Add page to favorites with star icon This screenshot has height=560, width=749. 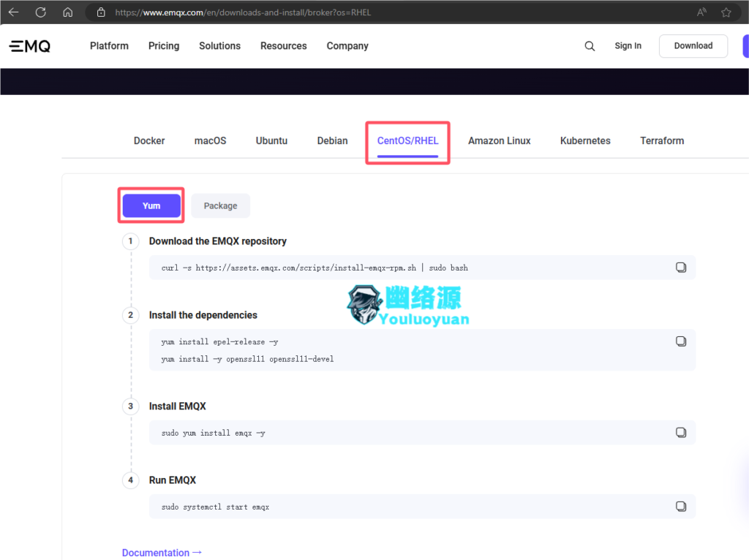coord(726,12)
